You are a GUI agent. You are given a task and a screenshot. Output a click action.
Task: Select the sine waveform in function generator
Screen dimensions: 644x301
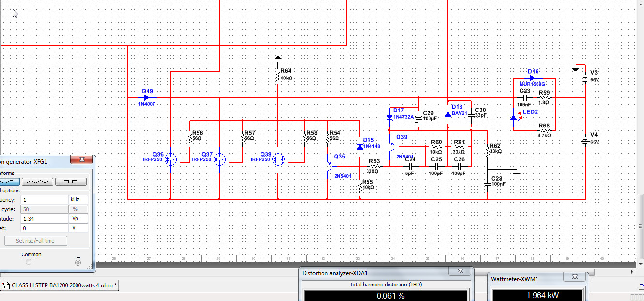(x=9, y=182)
